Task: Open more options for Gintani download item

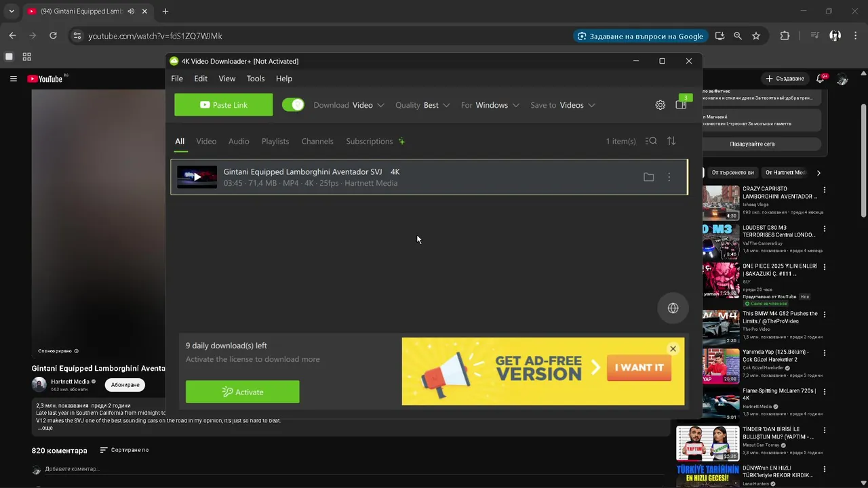Action: coord(669,177)
